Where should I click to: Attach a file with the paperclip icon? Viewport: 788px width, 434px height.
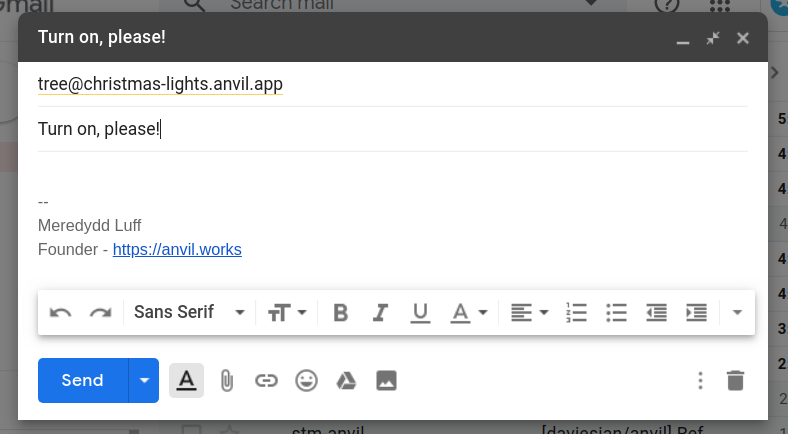click(227, 380)
